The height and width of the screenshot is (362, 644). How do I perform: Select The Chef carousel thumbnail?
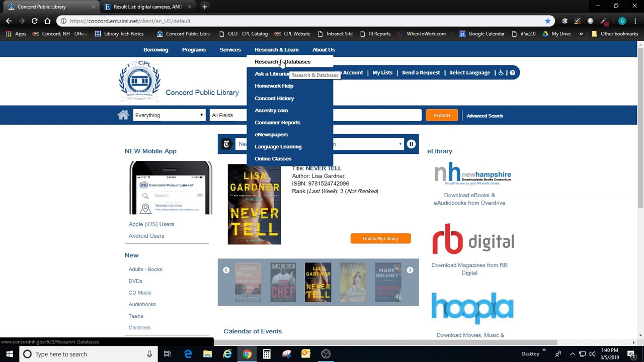click(x=283, y=283)
